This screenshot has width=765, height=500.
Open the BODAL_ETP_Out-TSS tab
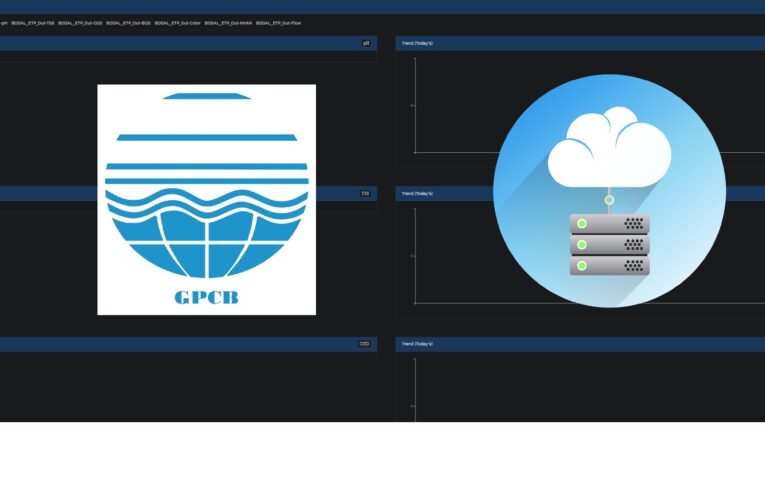click(33, 23)
